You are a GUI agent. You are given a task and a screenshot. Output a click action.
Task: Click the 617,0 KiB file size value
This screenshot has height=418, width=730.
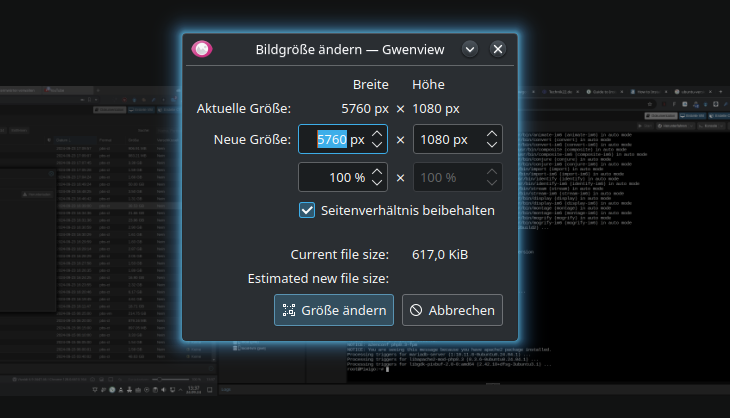(x=440, y=255)
